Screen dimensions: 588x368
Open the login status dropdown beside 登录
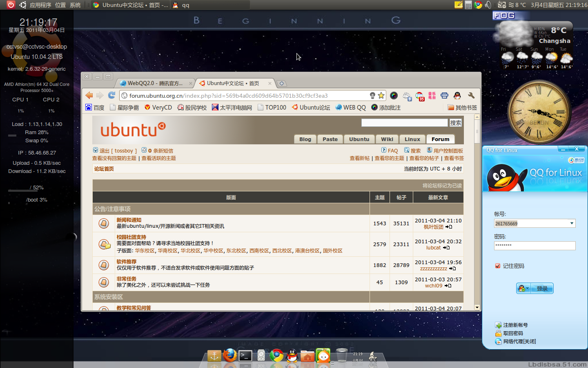tap(523, 288)
